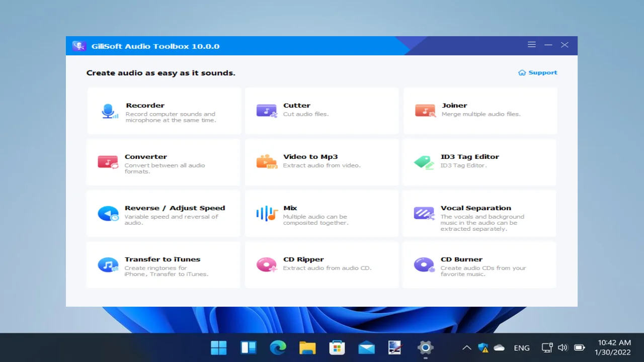
Task: Click the Cutter purple icon
Action: (267, 111)
